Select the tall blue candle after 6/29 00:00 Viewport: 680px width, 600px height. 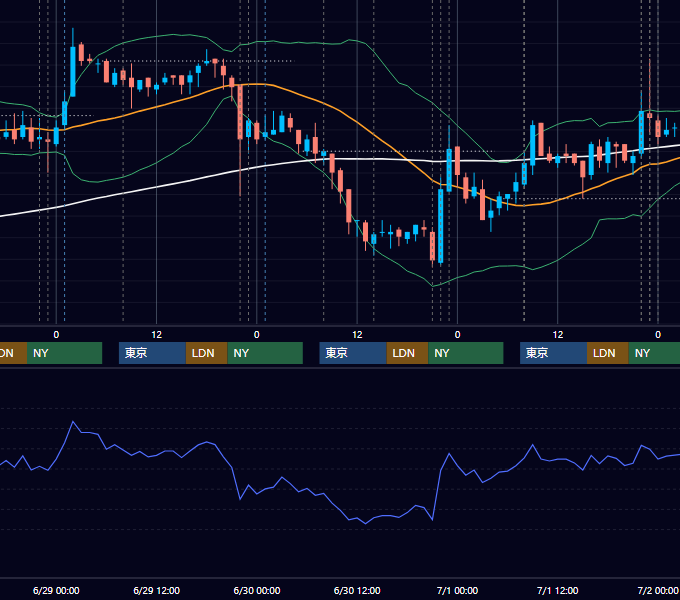pyautogui.click(x=73, y=72)
